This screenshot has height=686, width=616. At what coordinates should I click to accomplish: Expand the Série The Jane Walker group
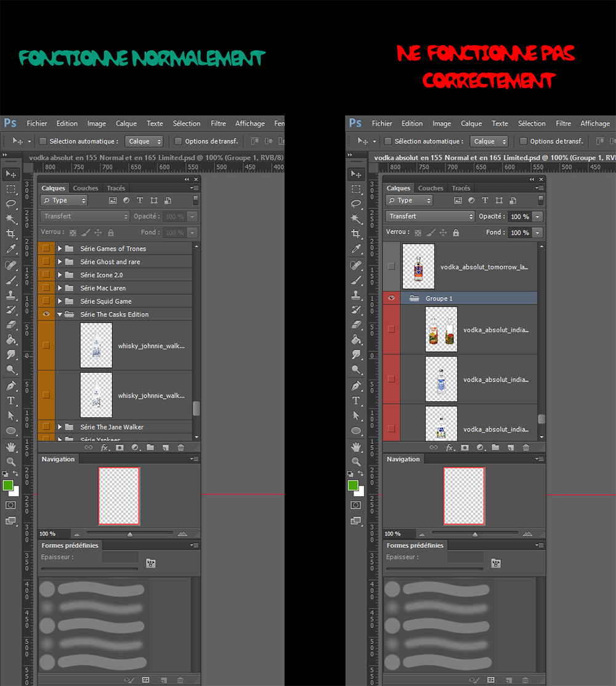point(60,427)
